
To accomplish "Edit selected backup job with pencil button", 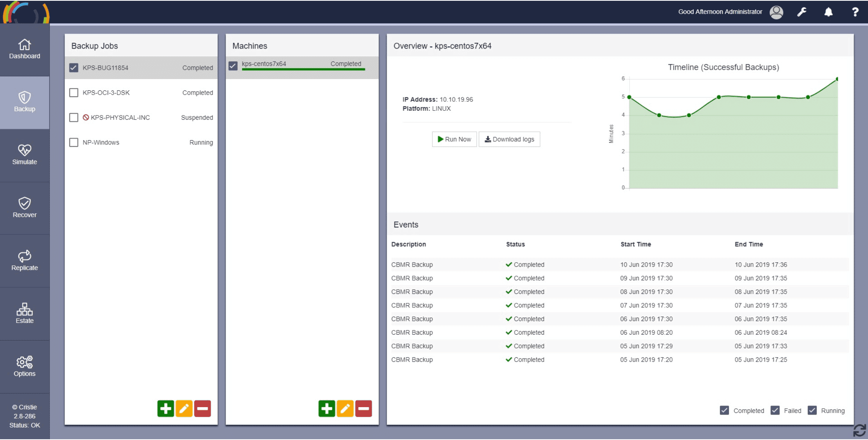I will tap(184, 409).
